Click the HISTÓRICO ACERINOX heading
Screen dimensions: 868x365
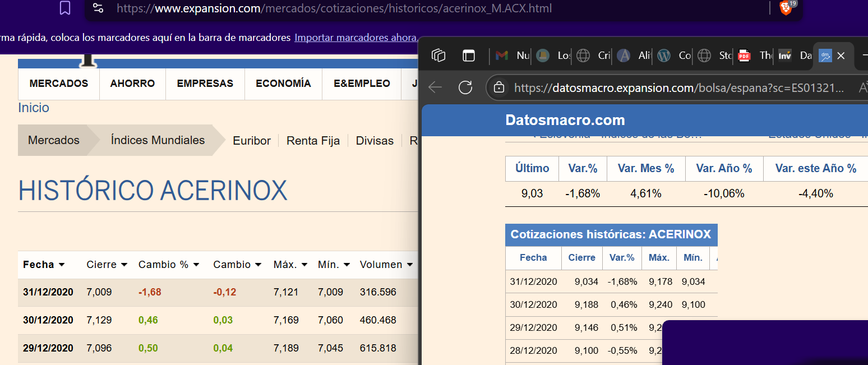(153, 191)
